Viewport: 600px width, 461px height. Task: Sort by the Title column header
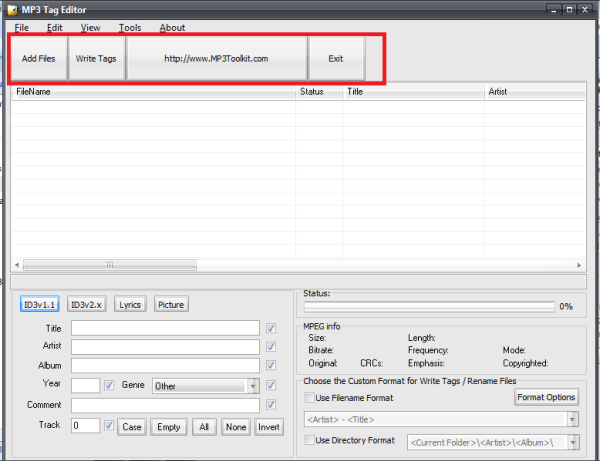pos(413,92)
